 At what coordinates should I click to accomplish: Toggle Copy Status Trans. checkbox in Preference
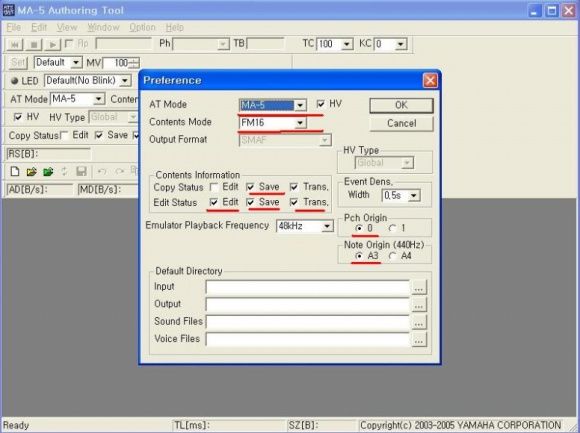pos(294,187)
